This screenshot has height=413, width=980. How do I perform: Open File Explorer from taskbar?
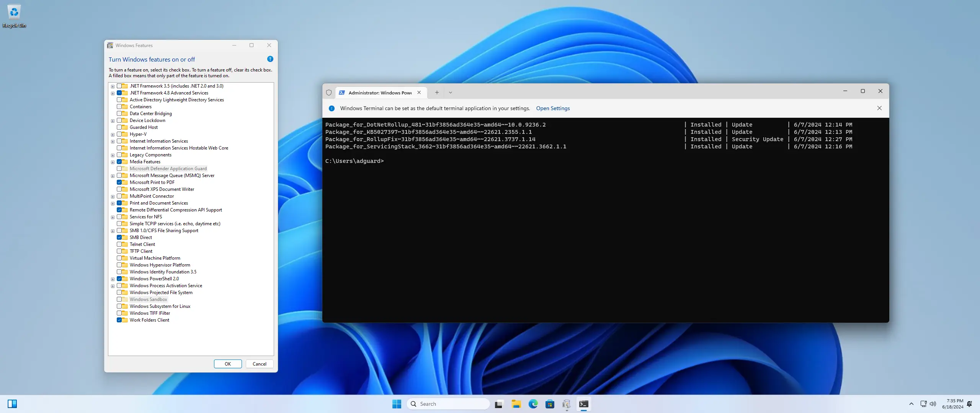coord(516,404)
